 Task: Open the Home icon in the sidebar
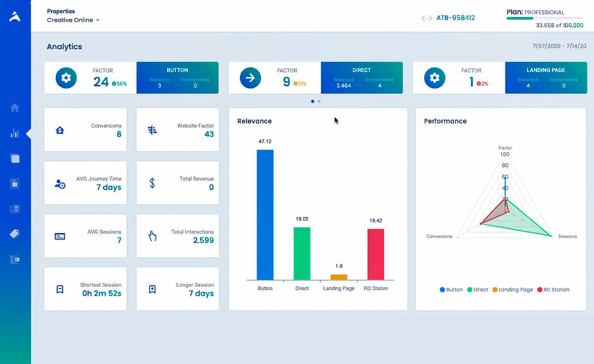15,108
